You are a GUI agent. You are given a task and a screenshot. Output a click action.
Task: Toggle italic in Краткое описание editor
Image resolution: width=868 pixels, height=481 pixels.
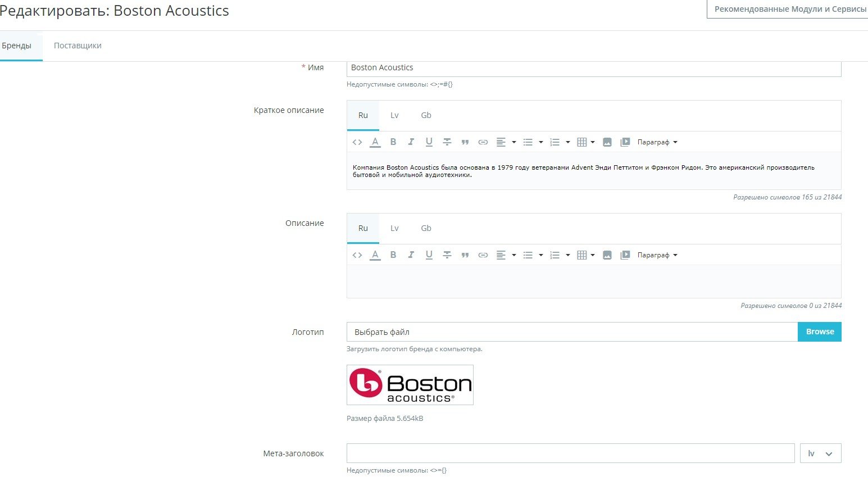[411, 142]
